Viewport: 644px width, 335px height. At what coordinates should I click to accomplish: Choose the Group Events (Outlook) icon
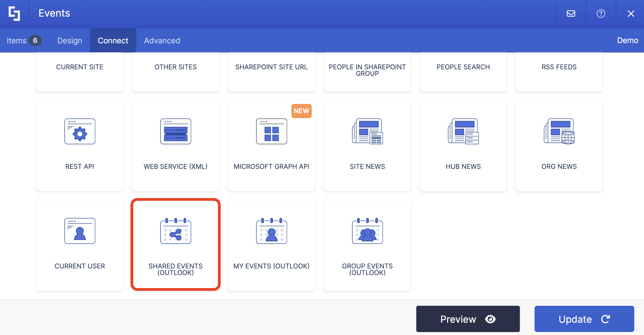coord(367,231)
